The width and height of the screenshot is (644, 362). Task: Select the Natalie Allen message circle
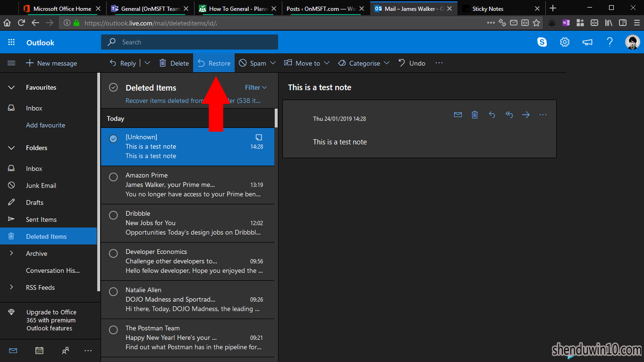[x=113, y=292]
